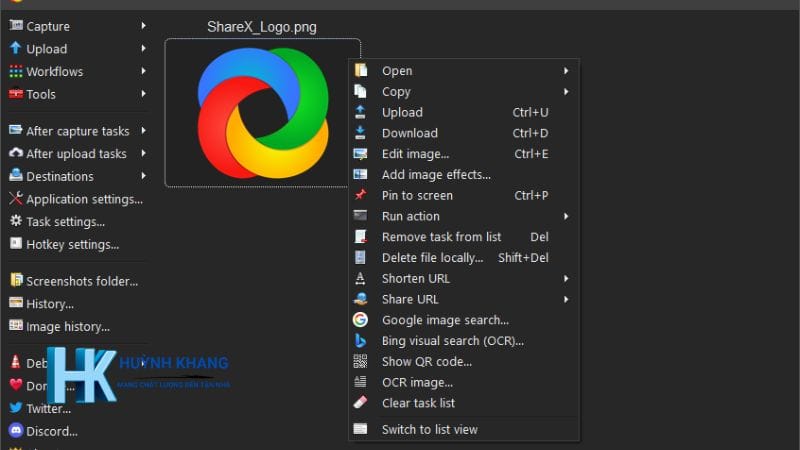Choose Remove task from list

point(464,237)
